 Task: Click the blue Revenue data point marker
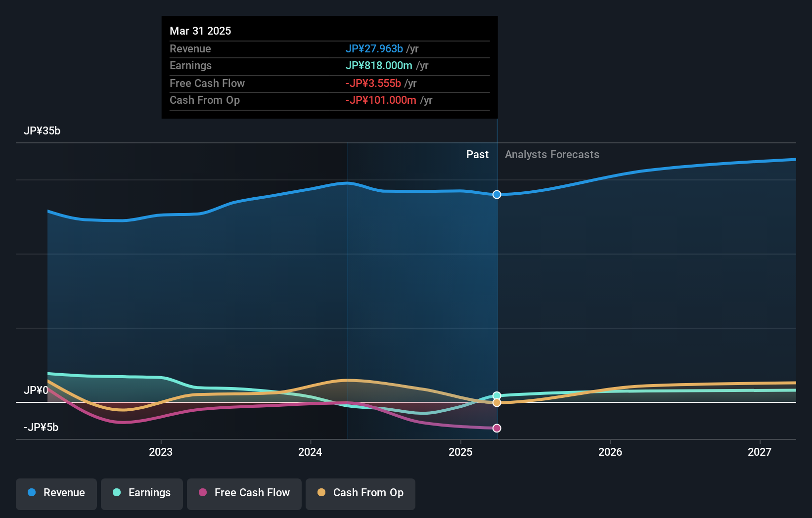click(497, 194)
